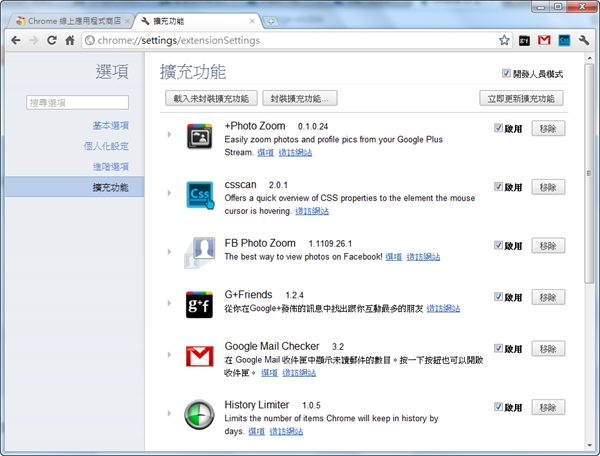Click the Gmail checker icon in the toolbar

544,40
